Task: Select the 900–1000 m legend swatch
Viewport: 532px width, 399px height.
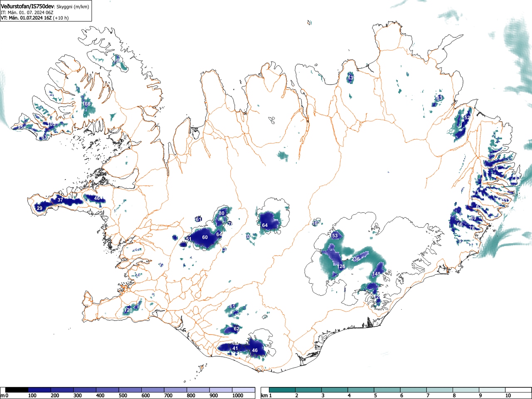Action: [x=221, y=390]
